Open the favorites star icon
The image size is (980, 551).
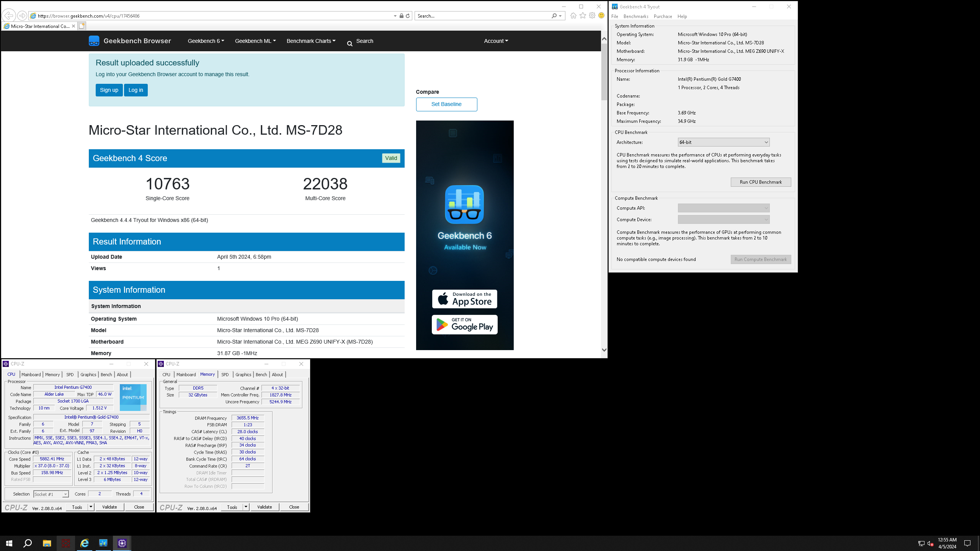[x=583, y=16]
